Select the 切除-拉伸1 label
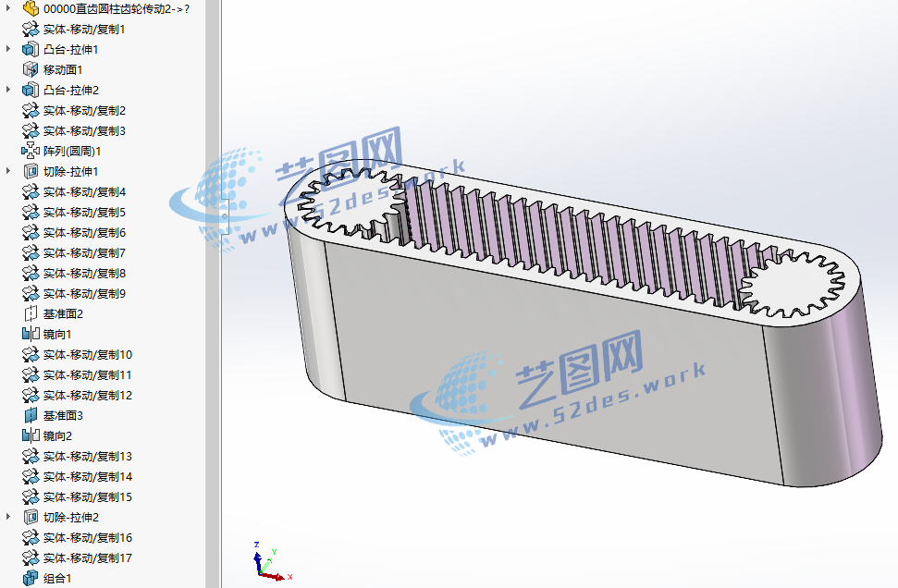The height and width of the screenshot is (588, 898). [x=71, y=172]
